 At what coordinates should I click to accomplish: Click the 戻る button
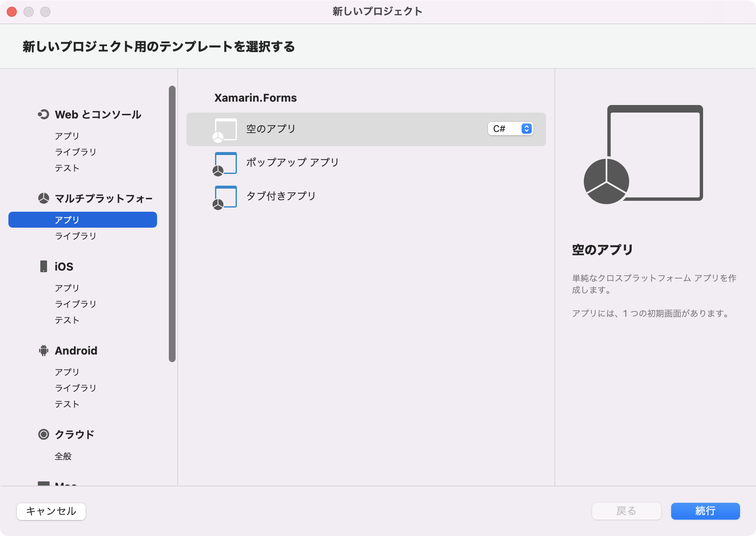[626, 511]
